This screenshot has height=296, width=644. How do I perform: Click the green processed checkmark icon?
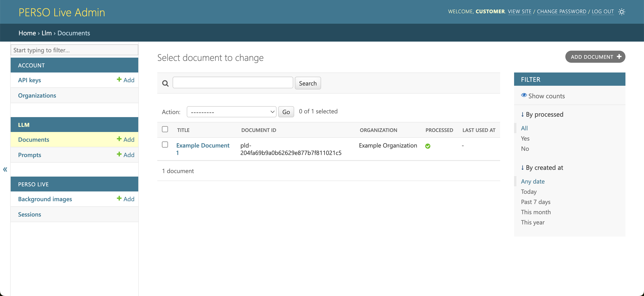pyautogui.click(x=428, y=146)
